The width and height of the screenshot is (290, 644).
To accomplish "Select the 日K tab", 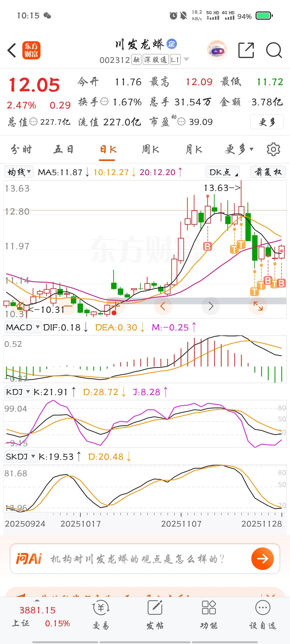I will pos(108,149).
